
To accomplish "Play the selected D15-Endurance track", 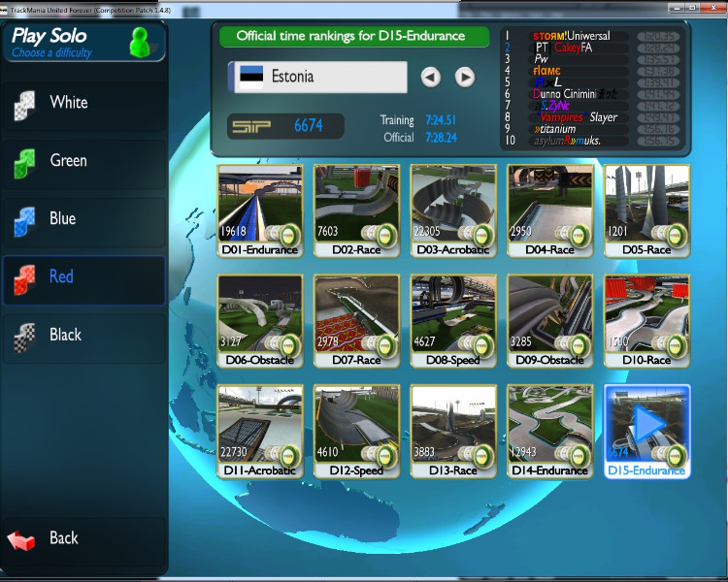I will click(x=646, y=424).
